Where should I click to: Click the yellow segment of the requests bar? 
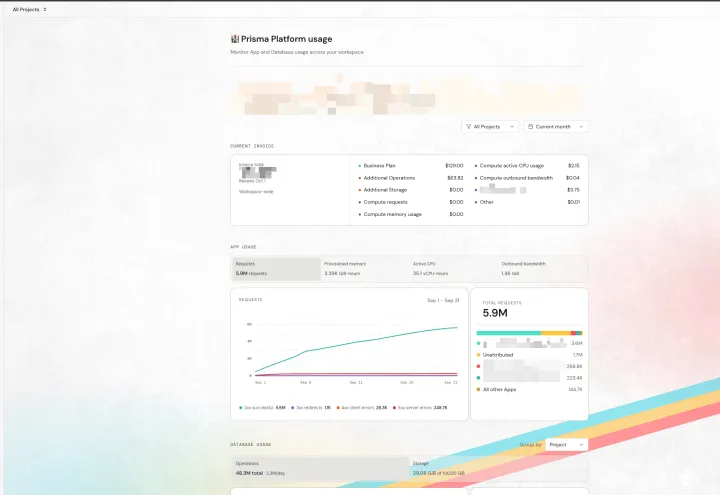point(556,333)
